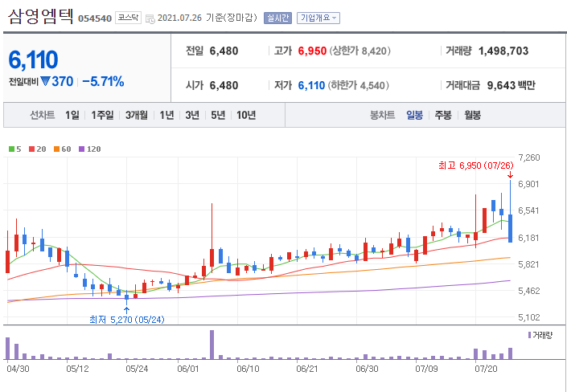Image resolution: width=567 pixels, height=392 pixels.
Task: Click the 최저 5,270 (05/24) chart label
Action: tap(127, 320)
